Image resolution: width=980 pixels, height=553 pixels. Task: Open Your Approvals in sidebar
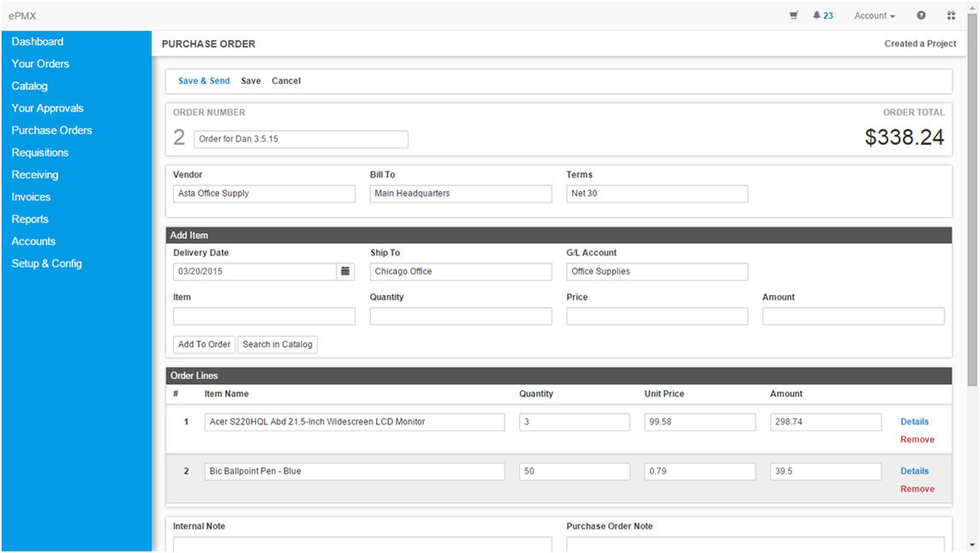(x=47, y=108)
